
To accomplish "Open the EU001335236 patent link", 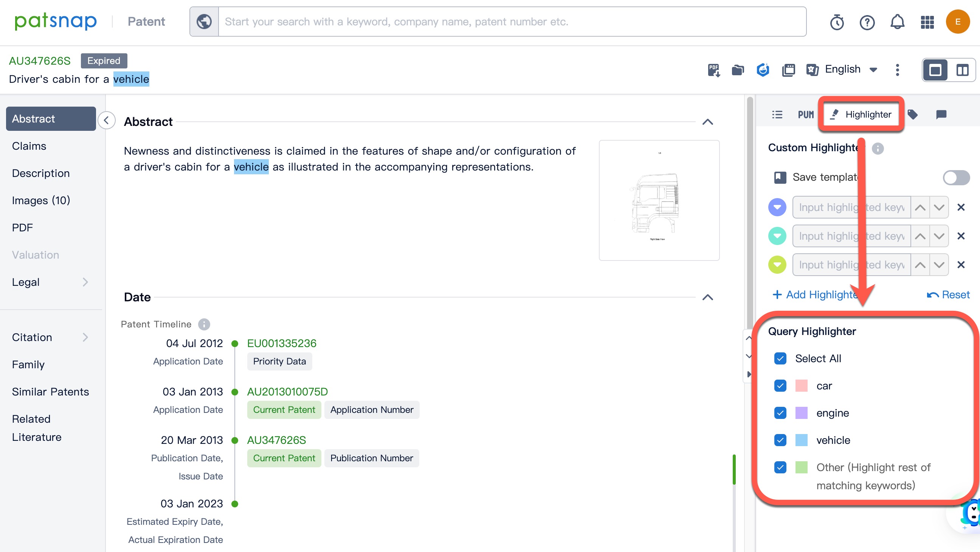I will coord(282,343).
